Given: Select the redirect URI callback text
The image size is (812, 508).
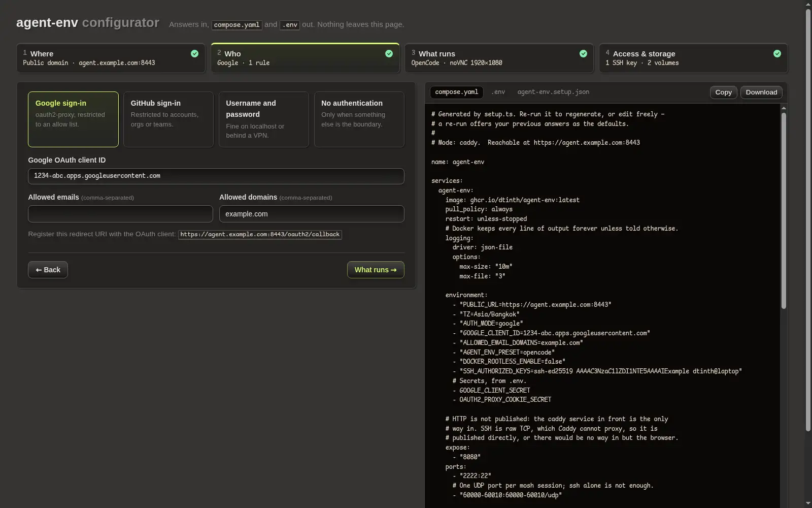Looking at the screenshot, I should click(x=260, y=235).
